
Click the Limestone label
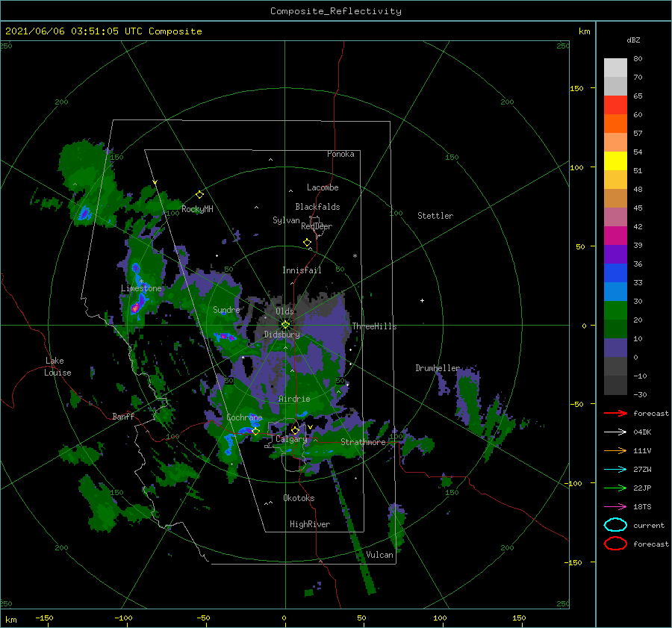pos(141,288)
